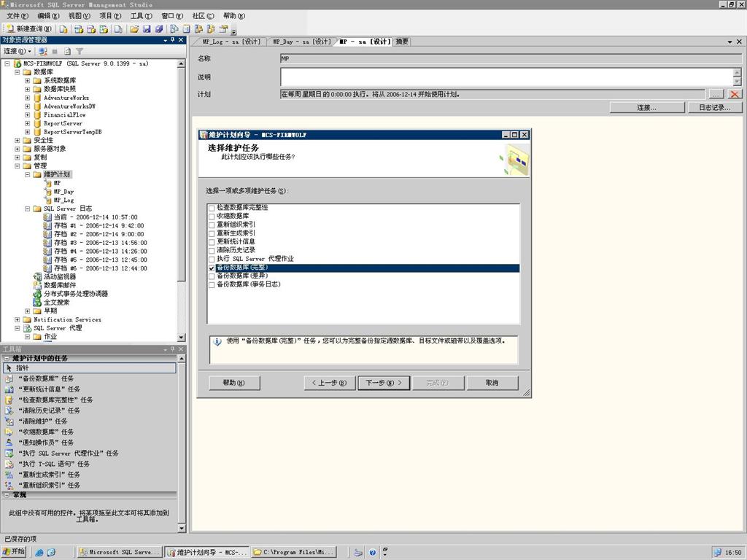The width and height of the screenshot is (747, 560).
Task: Click the 上一步 button in wizard
Action: click(x=329, y=383)
